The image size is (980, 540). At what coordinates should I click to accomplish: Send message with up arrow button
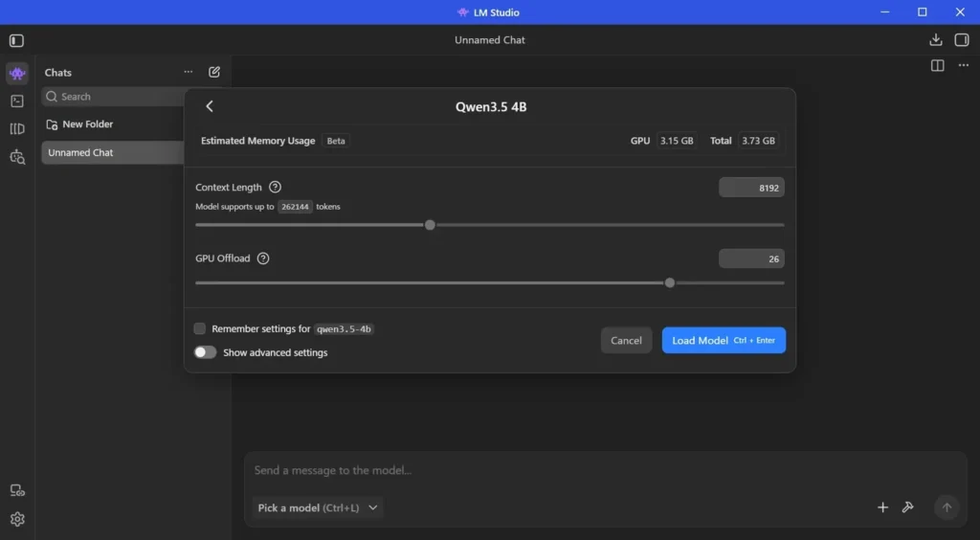click(x=947, y=507)
